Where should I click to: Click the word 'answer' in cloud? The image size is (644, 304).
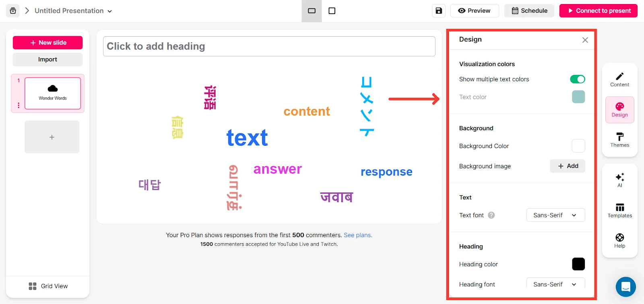click(x=278, y=169)
